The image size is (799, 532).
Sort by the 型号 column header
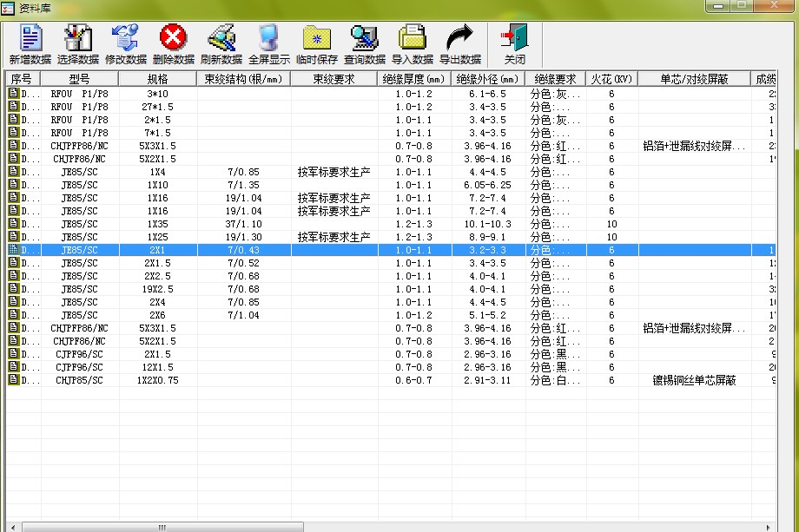coord(80,79)
